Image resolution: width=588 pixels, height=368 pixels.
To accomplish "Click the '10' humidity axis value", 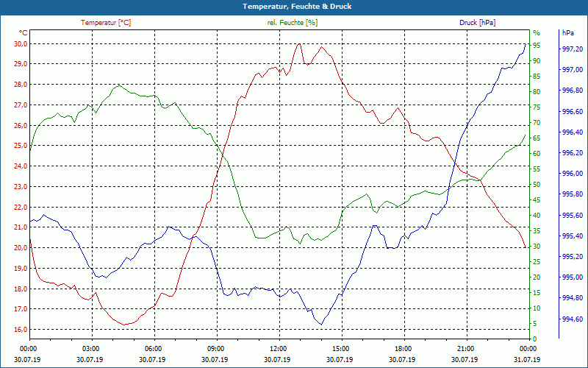I will point(537,308).
